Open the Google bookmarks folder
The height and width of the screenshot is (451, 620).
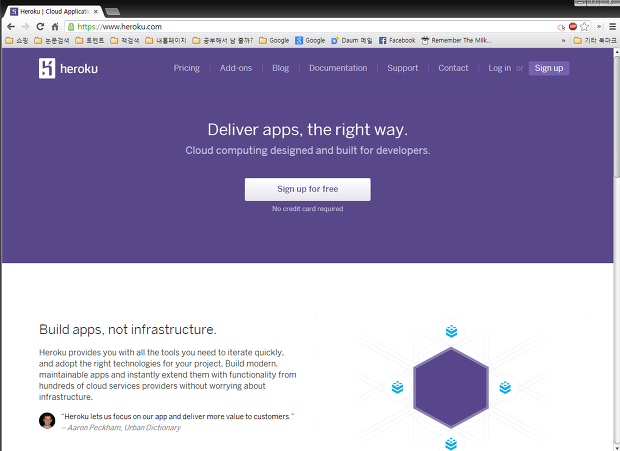[274, 40]
